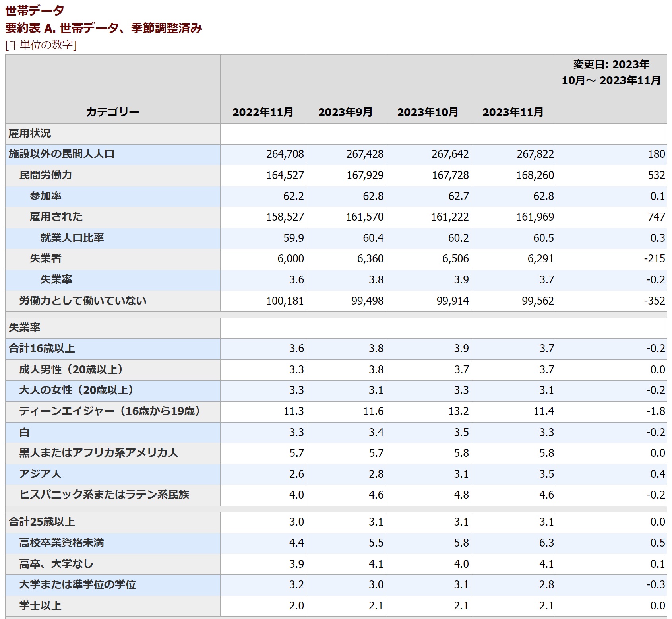
Task: Click the 合計16歳以上 row label
Action: coord(42,349)
